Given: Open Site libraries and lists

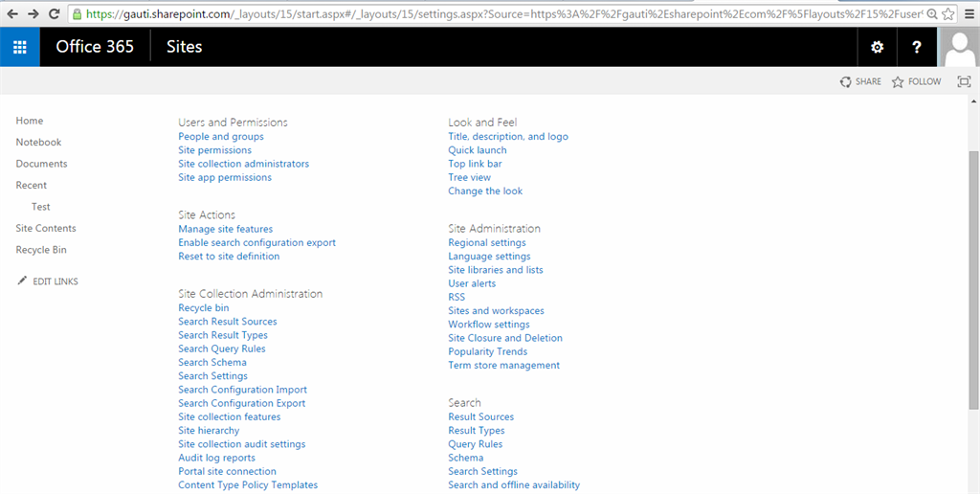Looking at the screenshot, I should click(496, 270).
